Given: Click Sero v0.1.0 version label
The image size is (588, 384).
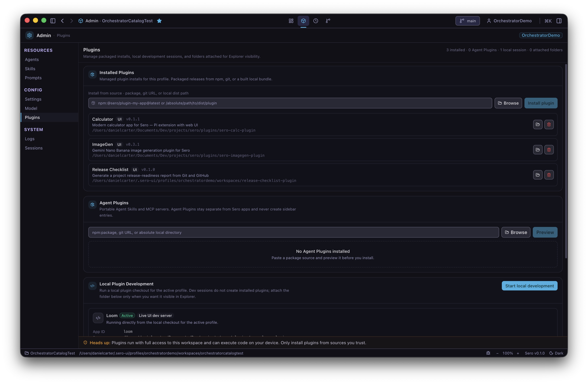Looking at the screenshot, I should click(534, 353).
